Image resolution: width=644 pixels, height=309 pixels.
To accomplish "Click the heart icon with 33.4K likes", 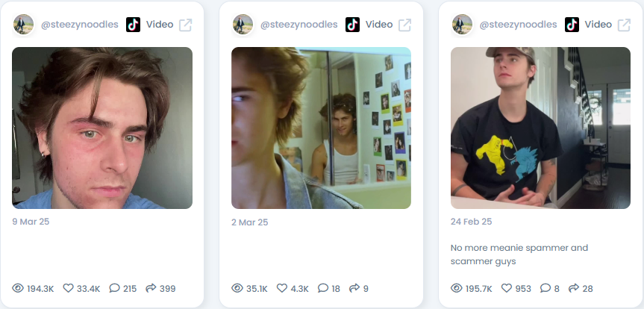I will click(68, 288).
